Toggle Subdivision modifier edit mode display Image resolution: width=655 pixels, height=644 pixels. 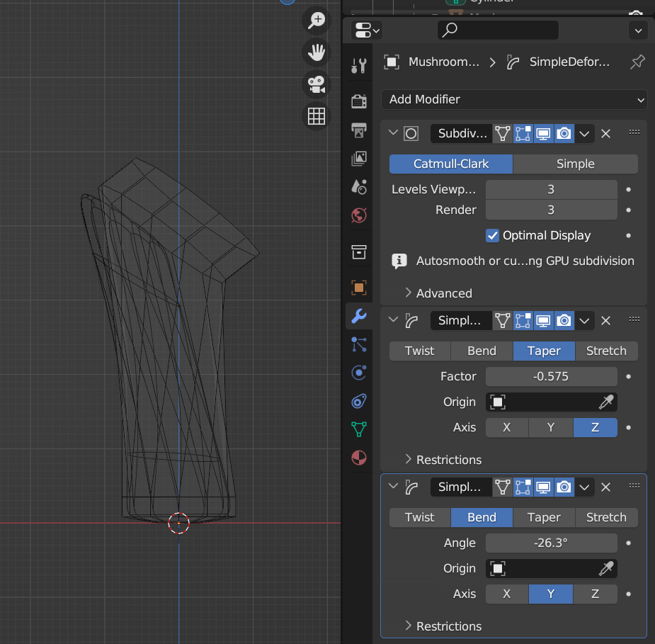(503, 134)
